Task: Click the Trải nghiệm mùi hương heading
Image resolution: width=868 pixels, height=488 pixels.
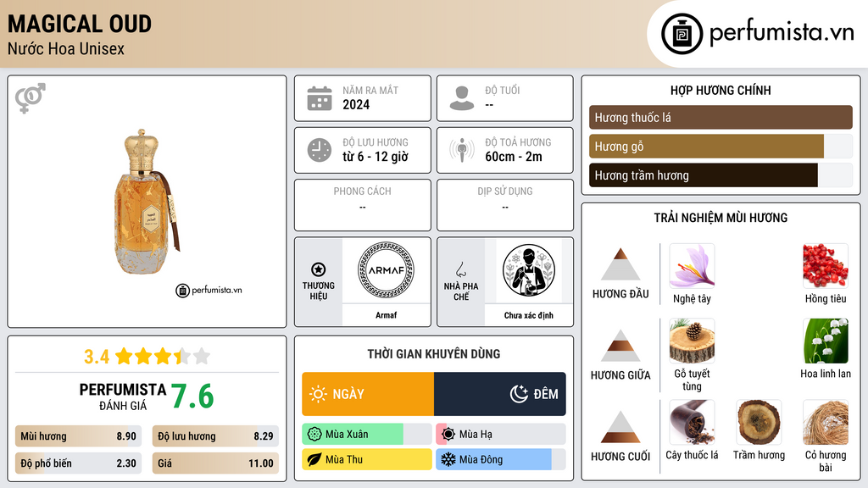Action: (x=721, y=218)
